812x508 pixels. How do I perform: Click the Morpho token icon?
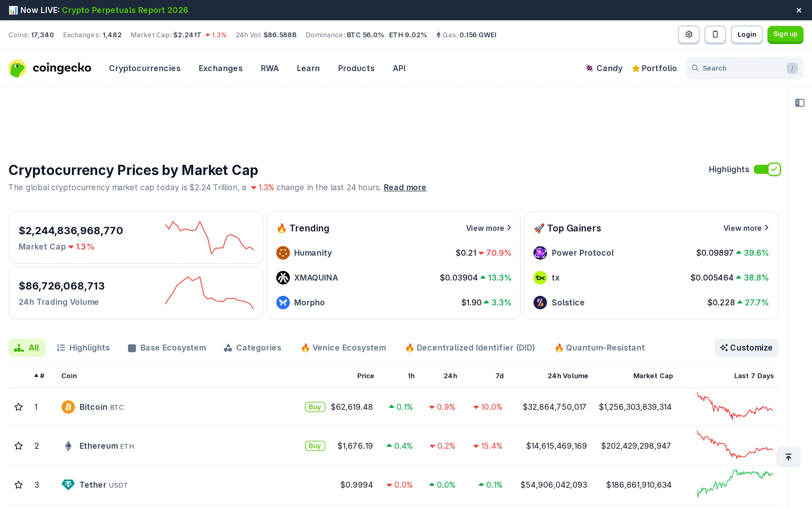[283, 303]
